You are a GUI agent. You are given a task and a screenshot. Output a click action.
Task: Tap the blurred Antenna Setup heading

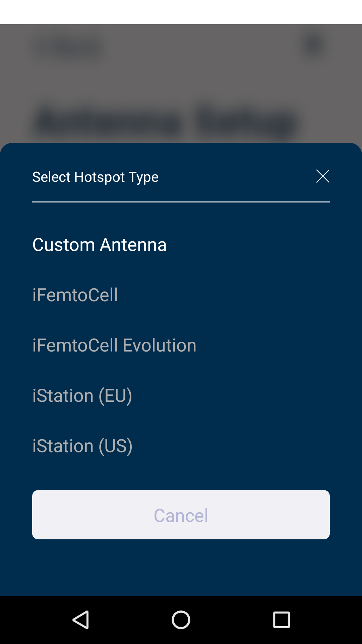point(166,121)
